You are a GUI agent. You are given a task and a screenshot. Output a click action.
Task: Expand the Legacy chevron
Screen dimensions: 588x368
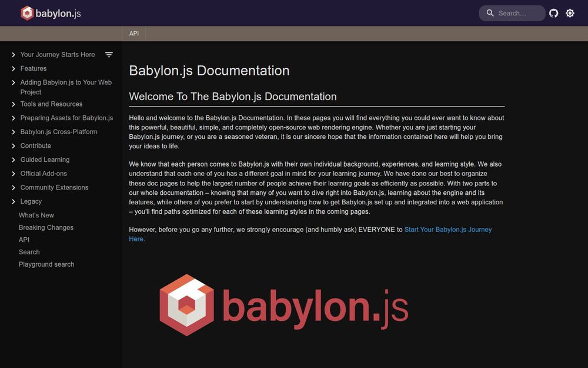click(14, 201)
